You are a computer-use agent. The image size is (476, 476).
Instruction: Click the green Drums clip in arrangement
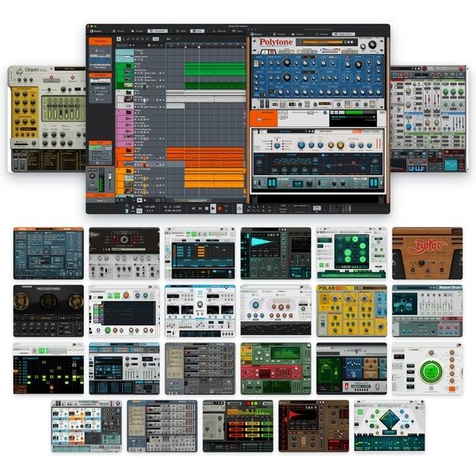(x=214, y=66)
